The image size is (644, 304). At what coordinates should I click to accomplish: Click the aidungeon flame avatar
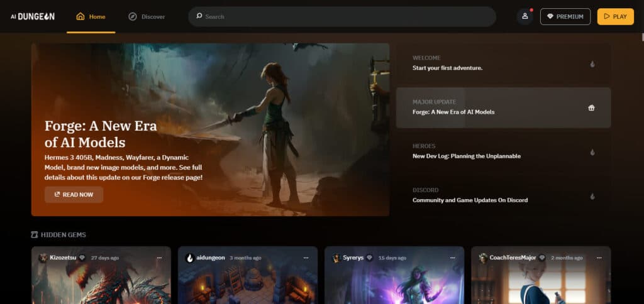click(190, 258)
